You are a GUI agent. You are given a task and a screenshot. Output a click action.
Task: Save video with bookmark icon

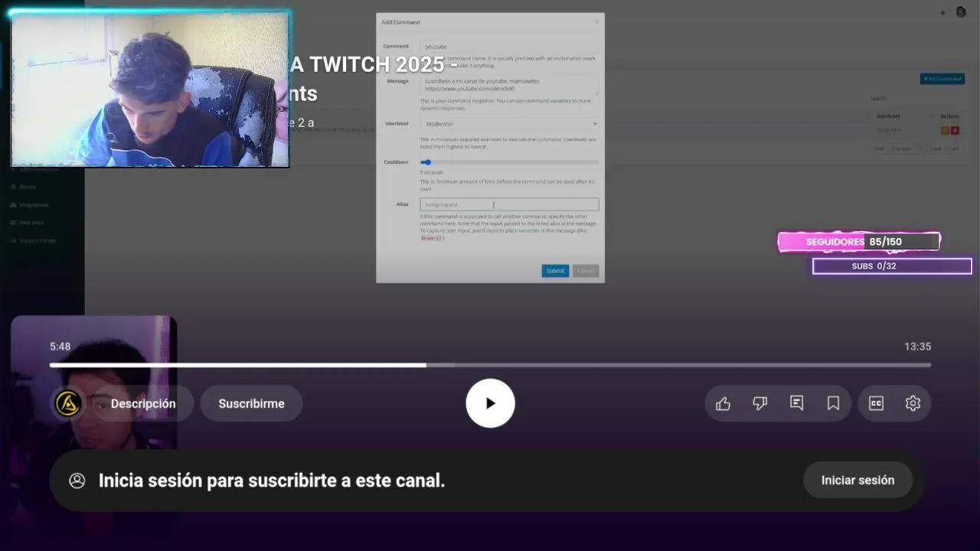coord(833,403)
